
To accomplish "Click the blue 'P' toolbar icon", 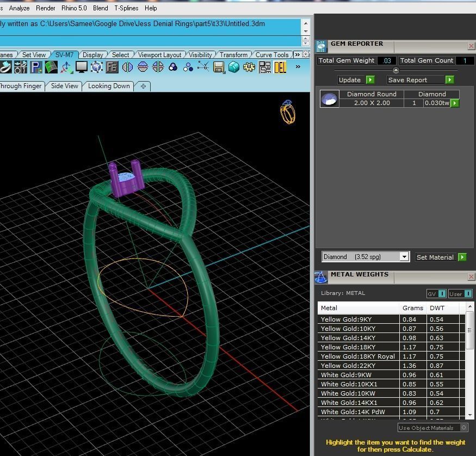I will pos(36,67).
